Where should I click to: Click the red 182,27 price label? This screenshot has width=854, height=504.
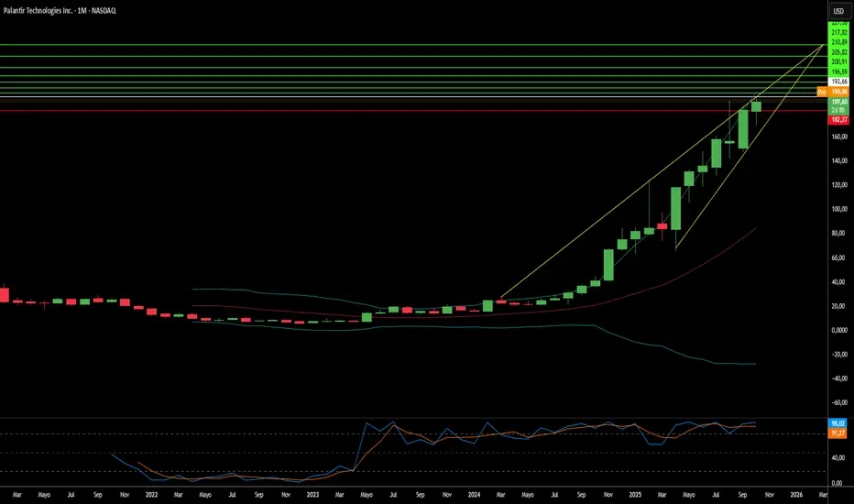pyautogui.click(x=839, y=119)
